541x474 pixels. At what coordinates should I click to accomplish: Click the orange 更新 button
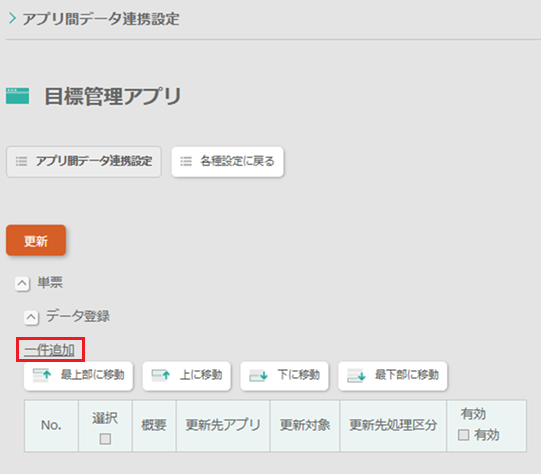pyautogui.click(x=36, y=240)
